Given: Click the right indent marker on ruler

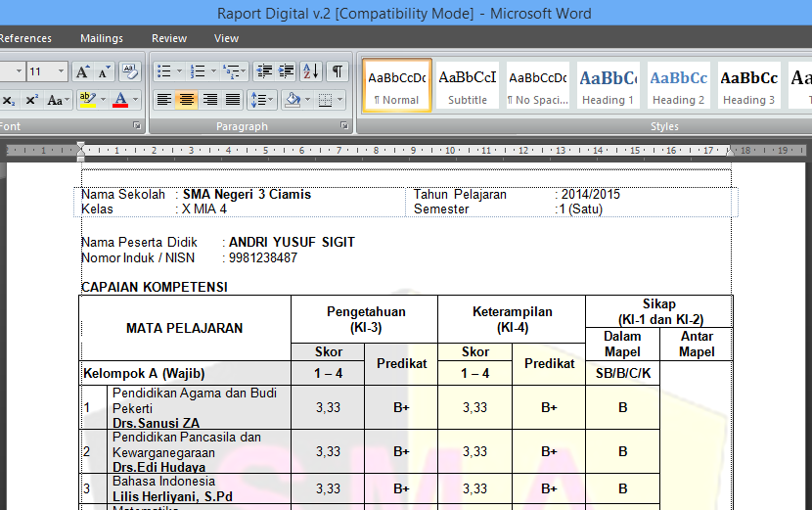Looking at the screenshot, I should coord(730,152).
